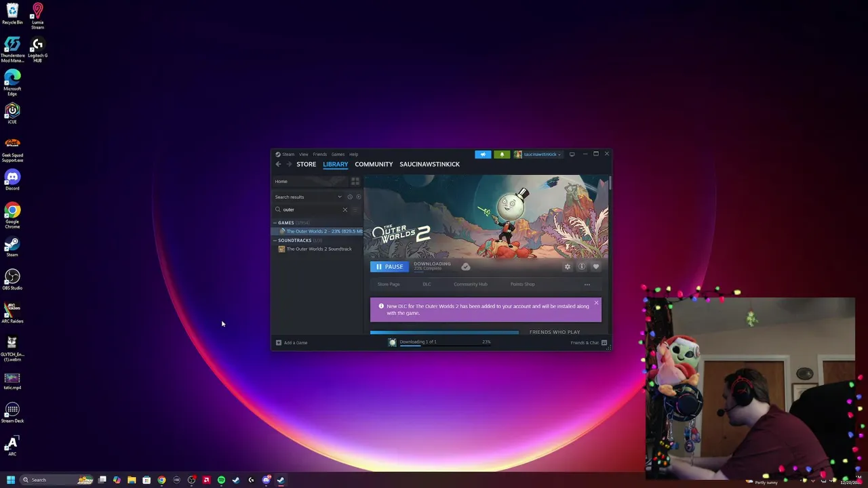Open the COMMUNITY tab
The width and height of the screenshot is (868, 488).
pos(374,164)
